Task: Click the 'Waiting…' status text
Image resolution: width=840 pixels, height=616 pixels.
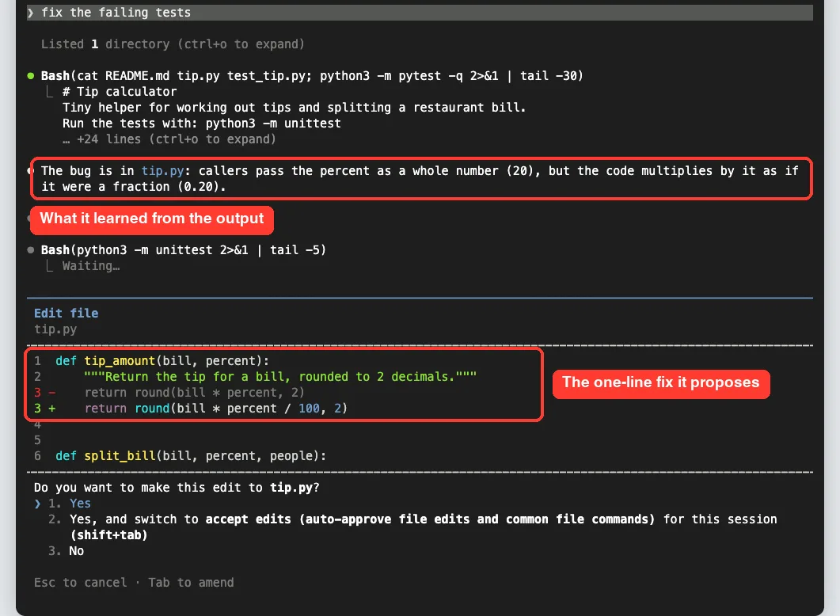Action: (90, 266)
